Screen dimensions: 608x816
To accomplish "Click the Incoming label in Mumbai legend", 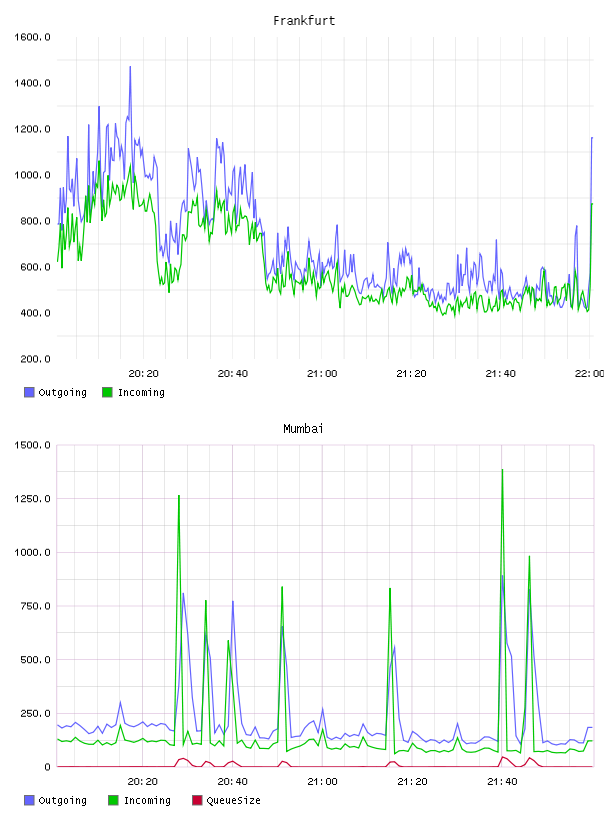I will pos(147,801).
